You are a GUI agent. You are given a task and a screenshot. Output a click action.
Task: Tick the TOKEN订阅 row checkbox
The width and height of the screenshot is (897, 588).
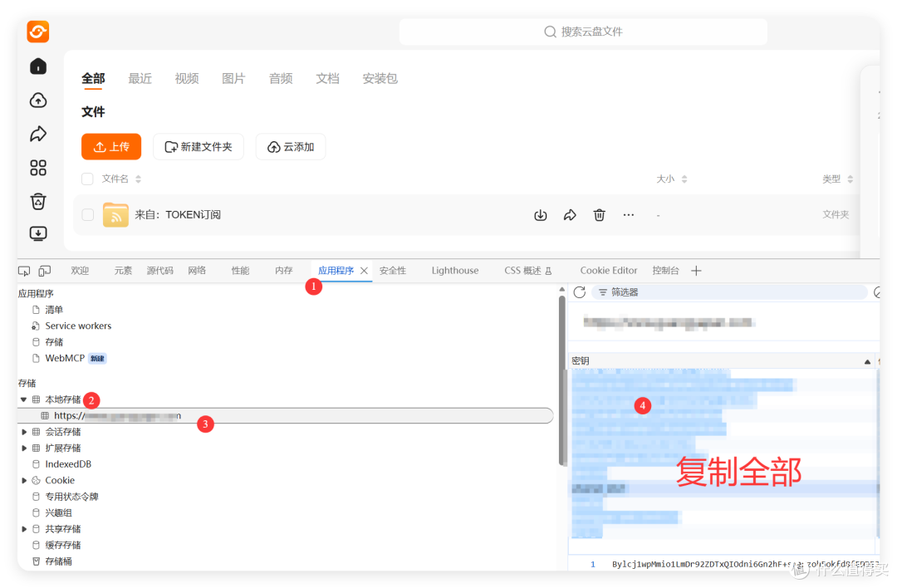tap(87, 215)
